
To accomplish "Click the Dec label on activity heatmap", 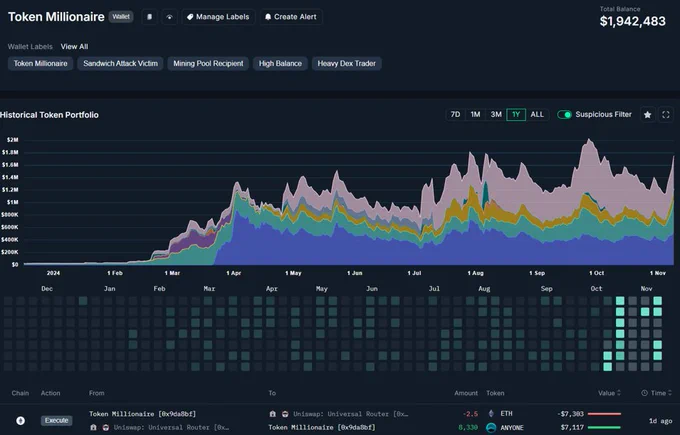I will (47, 288).
